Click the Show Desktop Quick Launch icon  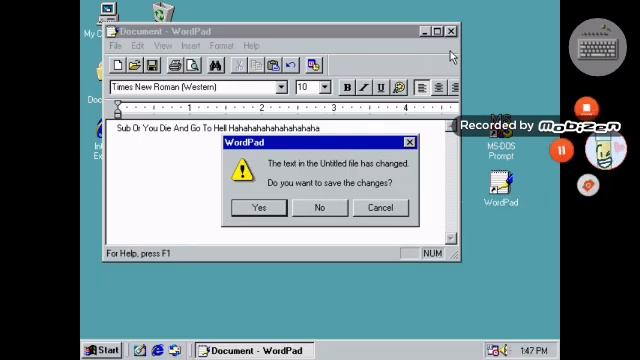pos(140,350)
